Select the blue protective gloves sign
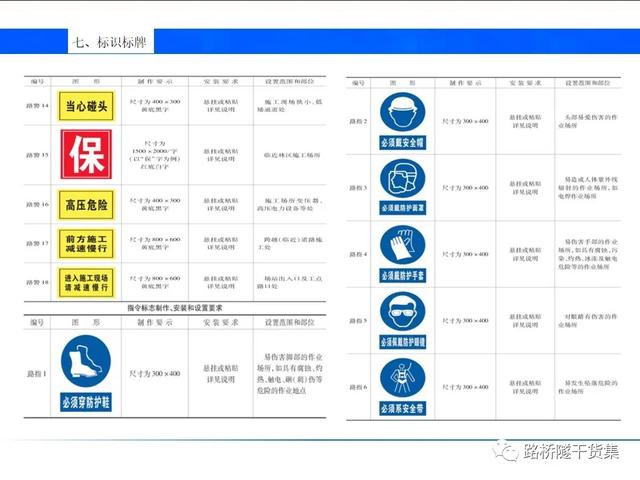 tap(403, 254)
